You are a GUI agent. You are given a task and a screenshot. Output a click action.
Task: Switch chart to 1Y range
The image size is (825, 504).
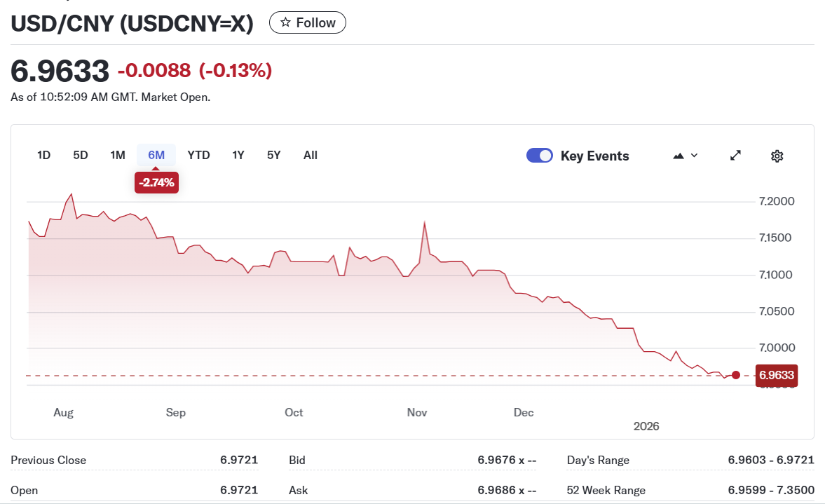[238, 155]
